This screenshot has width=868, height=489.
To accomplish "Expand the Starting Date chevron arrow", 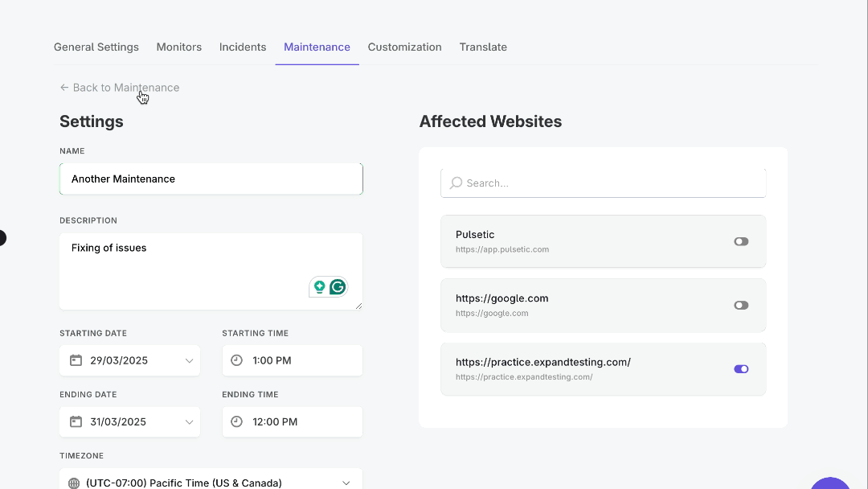I will click(x=189, y=360).
